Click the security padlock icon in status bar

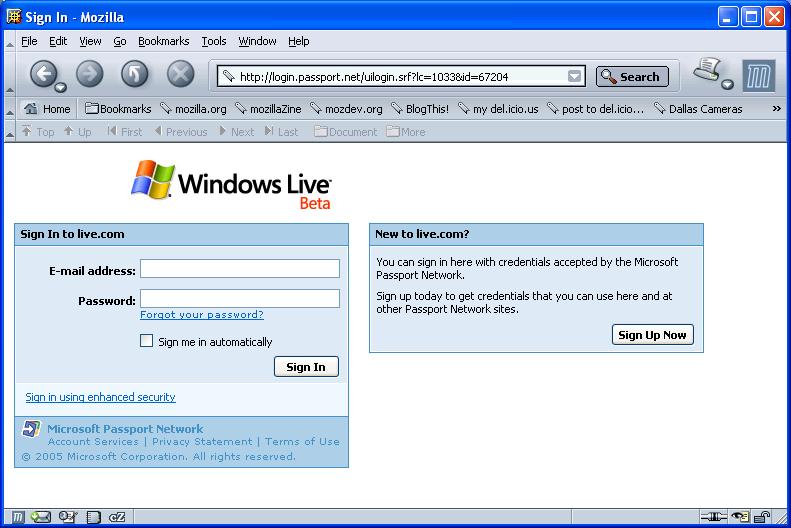tap(762, 517)
